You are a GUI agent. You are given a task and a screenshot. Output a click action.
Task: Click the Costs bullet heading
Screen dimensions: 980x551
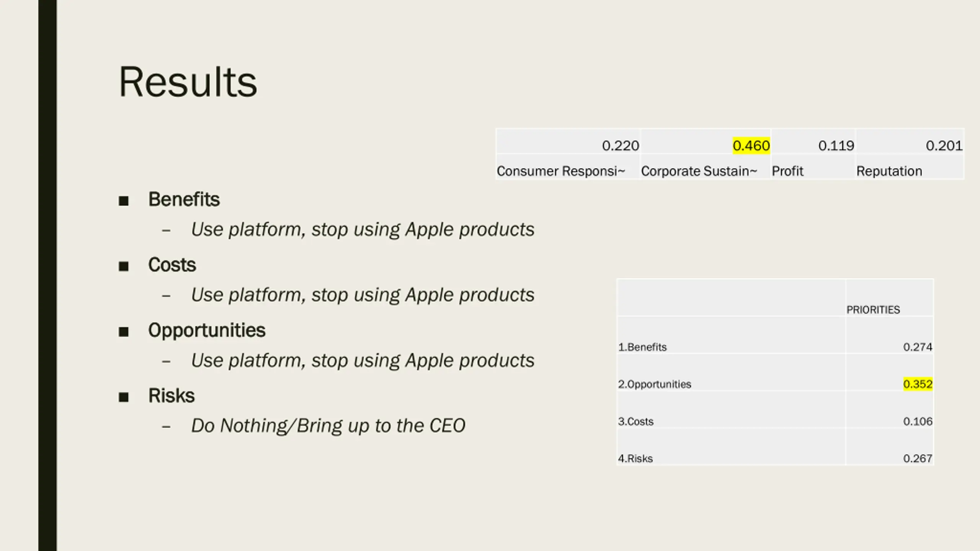(x=172, y=265)
